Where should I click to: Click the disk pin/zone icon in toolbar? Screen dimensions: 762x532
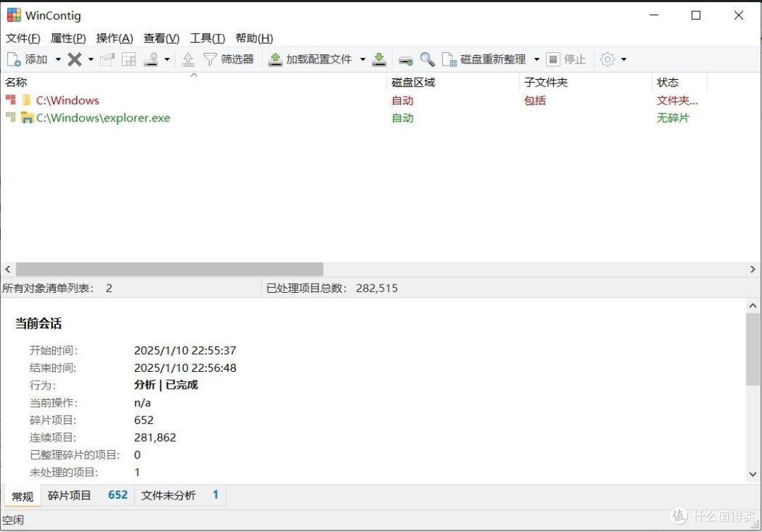pyautogui.click(x=151, y=59)
